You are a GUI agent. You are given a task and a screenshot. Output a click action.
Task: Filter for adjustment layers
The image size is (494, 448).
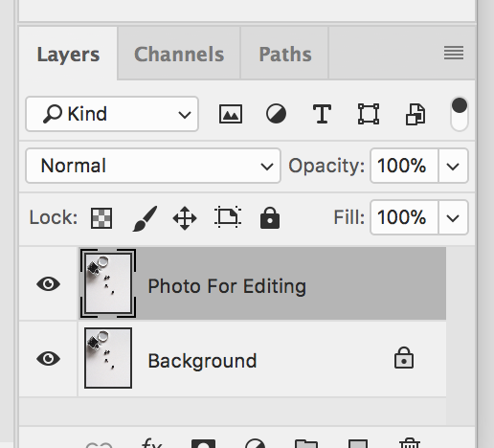pos(276,114)
